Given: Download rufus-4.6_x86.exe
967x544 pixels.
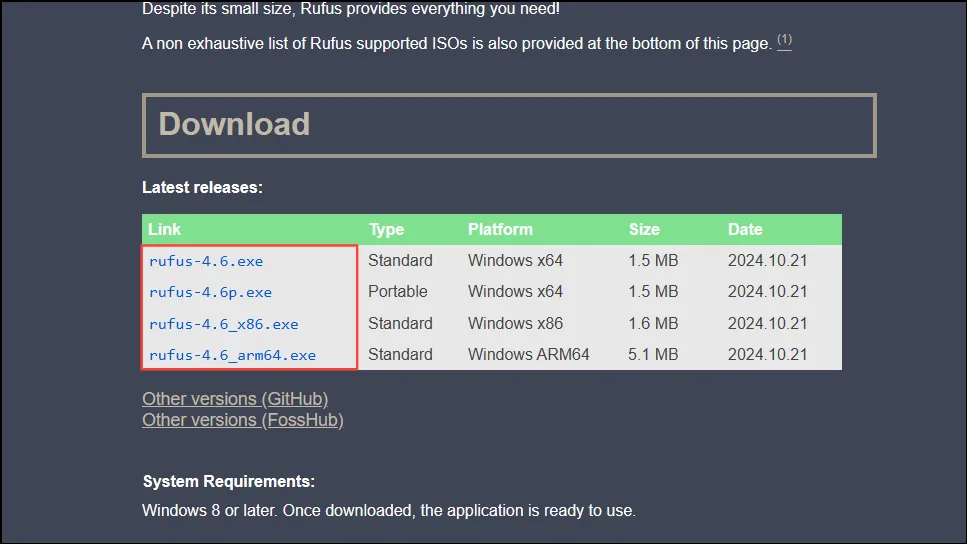Looking at the screenshot, I should [223, 324].
